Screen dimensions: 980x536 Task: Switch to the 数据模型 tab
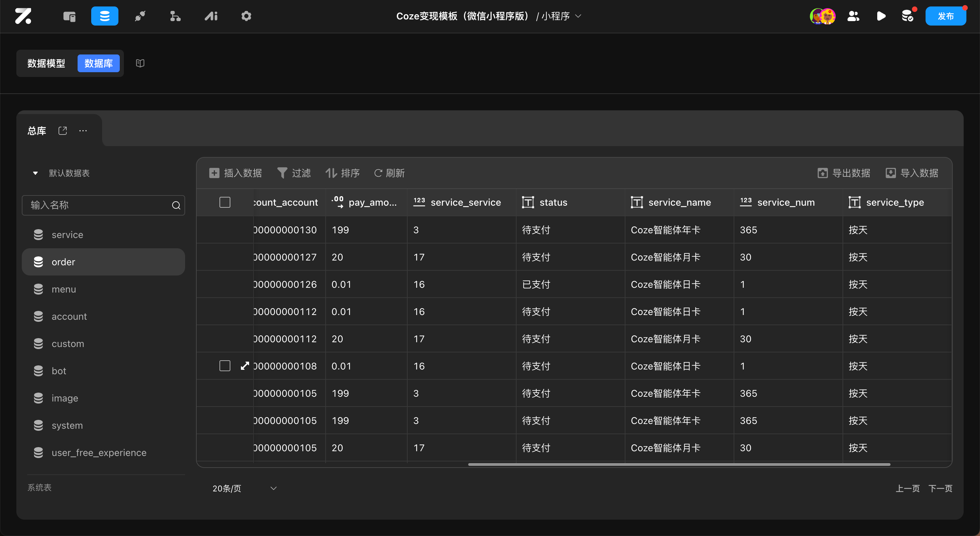point(46,63)
